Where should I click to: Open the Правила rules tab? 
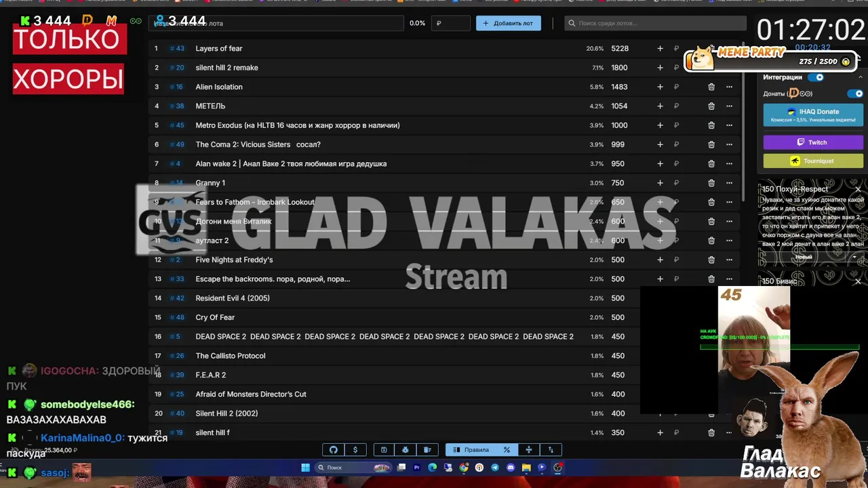click(x=471, y=450)
